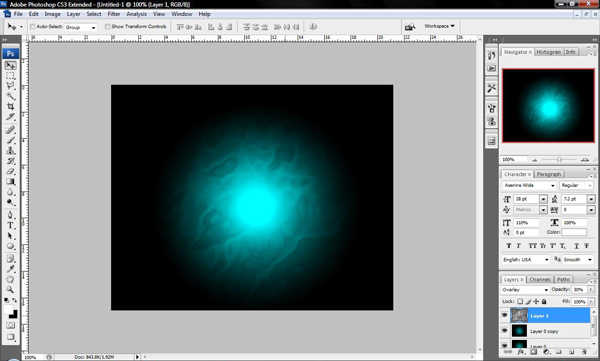The image size is (600, 361).
Task: Select the Hand tool
Action: pyautogui.click(x=10, y=279)
